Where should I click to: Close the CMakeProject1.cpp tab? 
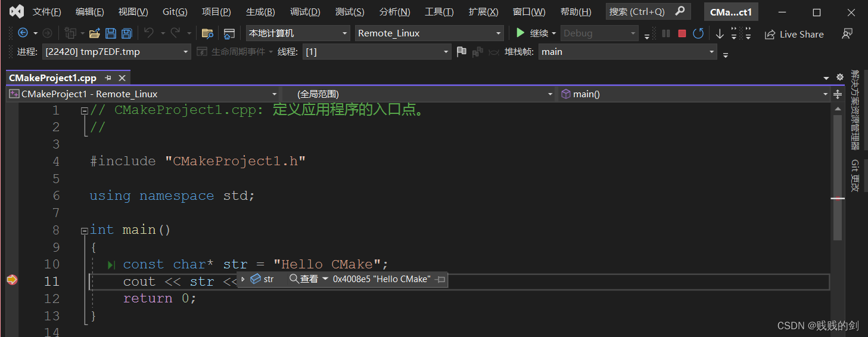pyautogui.click(x=122, y=78)
